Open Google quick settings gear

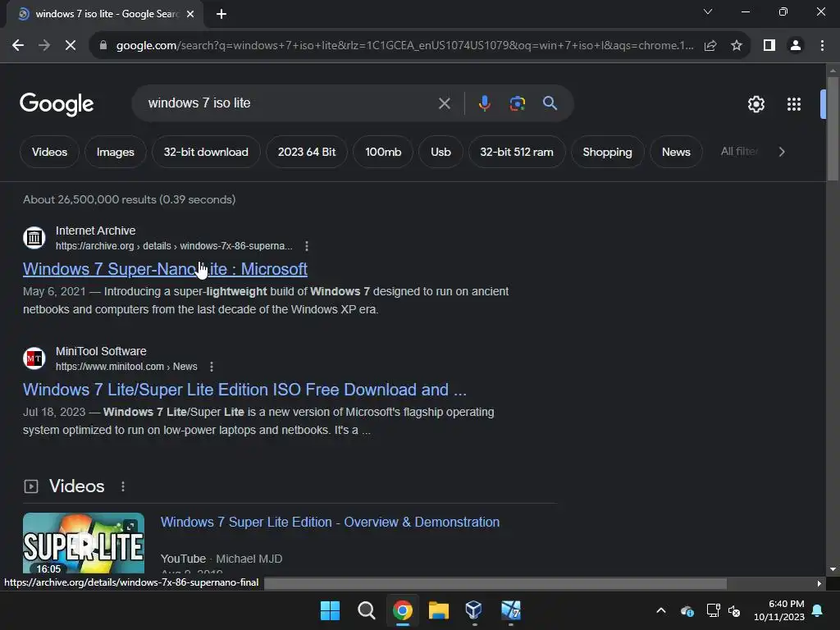click(756, 104)
